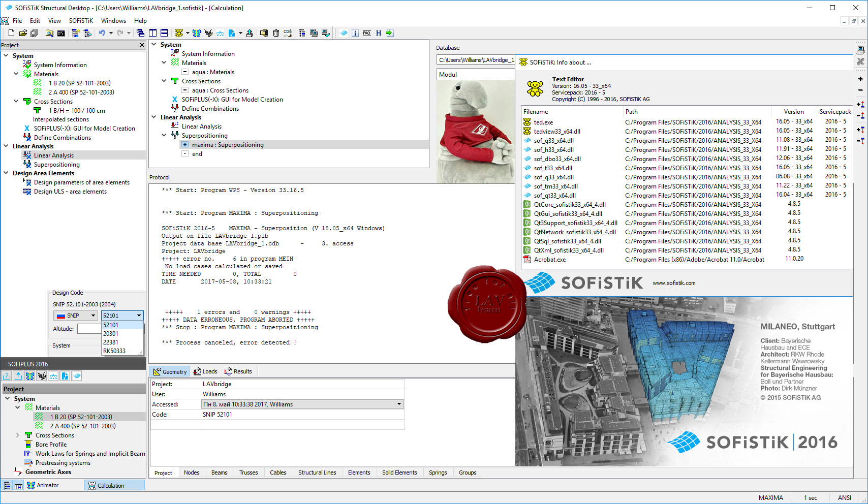
Task: Expand Cross Sections in the SOFIPLUS 2016 tree
Action: 18,435
